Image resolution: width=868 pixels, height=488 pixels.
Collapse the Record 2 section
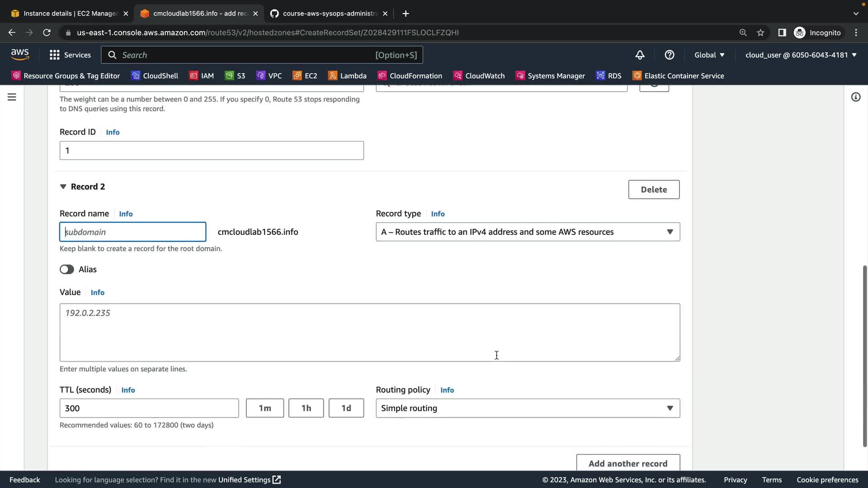point(63,187)
